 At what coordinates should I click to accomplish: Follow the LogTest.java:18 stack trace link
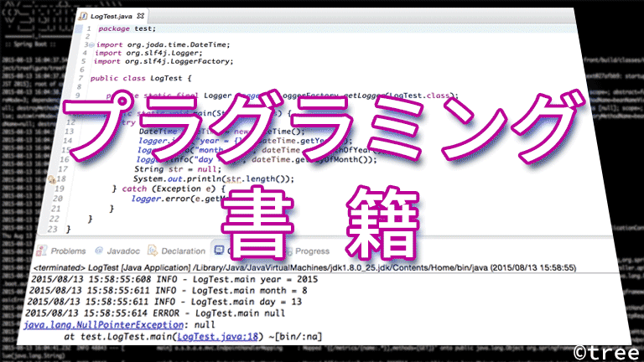pos(218,337)
